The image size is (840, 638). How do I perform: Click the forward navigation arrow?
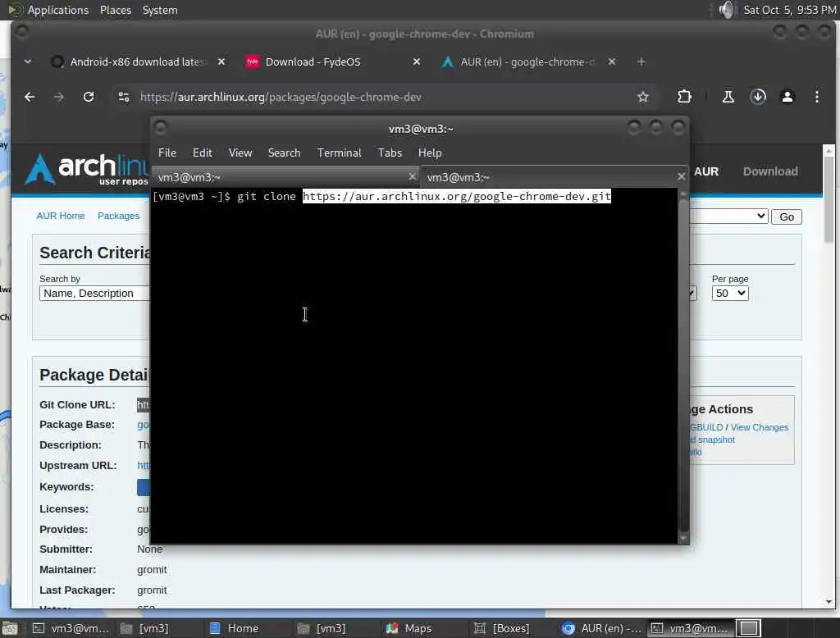(x=59, y=97)
